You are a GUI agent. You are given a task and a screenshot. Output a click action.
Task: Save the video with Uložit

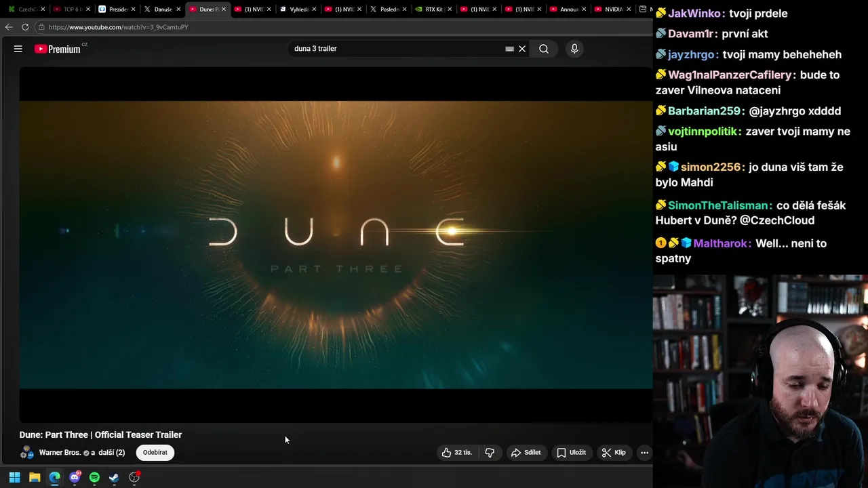point(572,453)
